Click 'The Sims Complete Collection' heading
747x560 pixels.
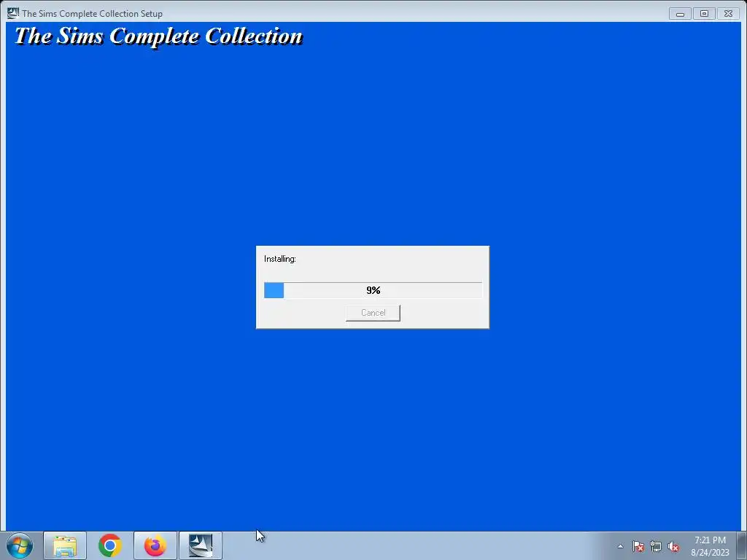(x=158, y=36)
